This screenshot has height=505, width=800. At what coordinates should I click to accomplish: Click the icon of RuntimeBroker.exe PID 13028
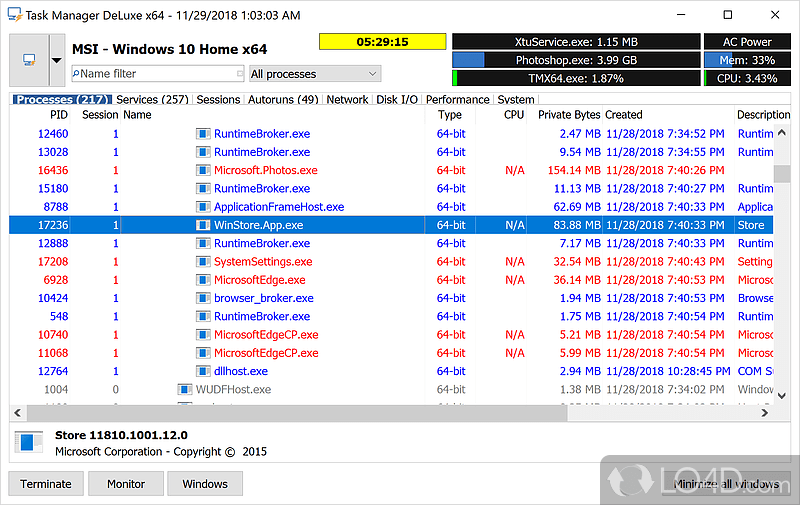203,152
